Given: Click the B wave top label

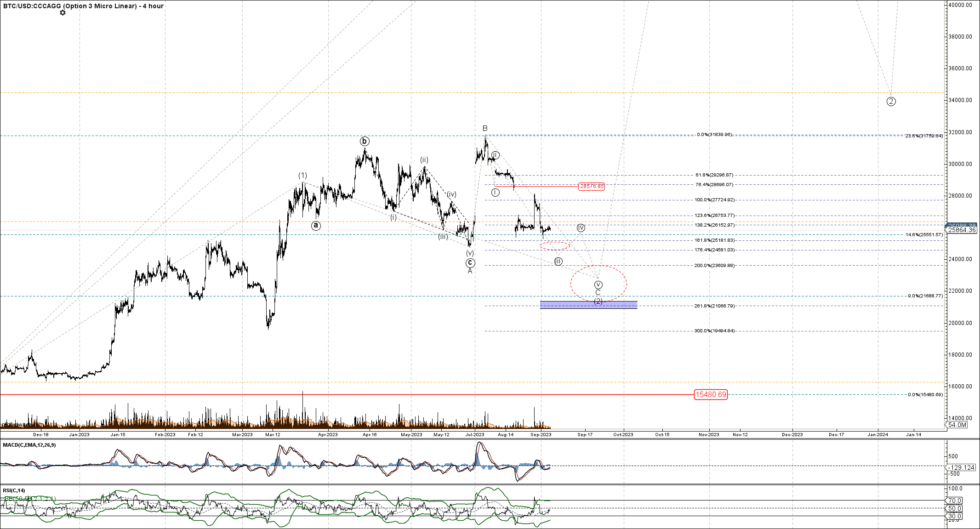Looking at the screenshot, I should [485, 128].
